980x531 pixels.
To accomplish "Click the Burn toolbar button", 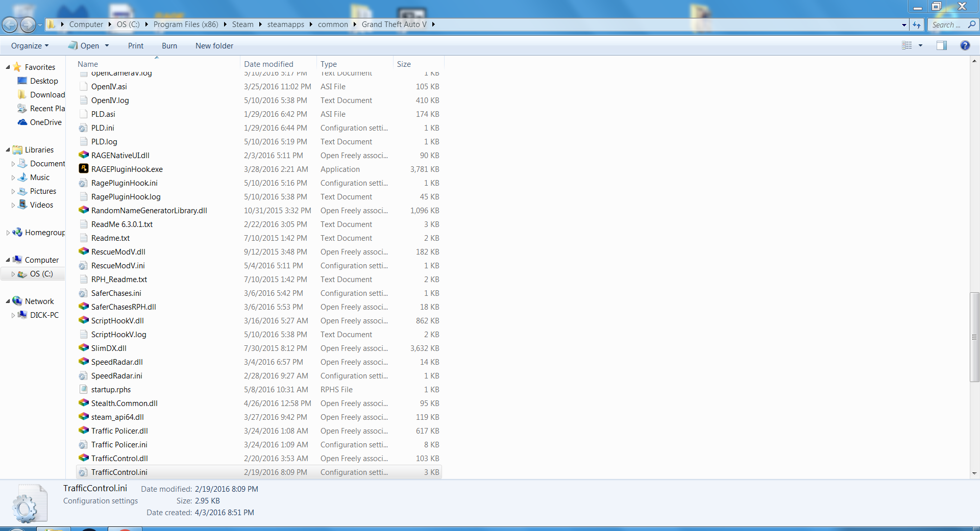I will pos(169,45).
